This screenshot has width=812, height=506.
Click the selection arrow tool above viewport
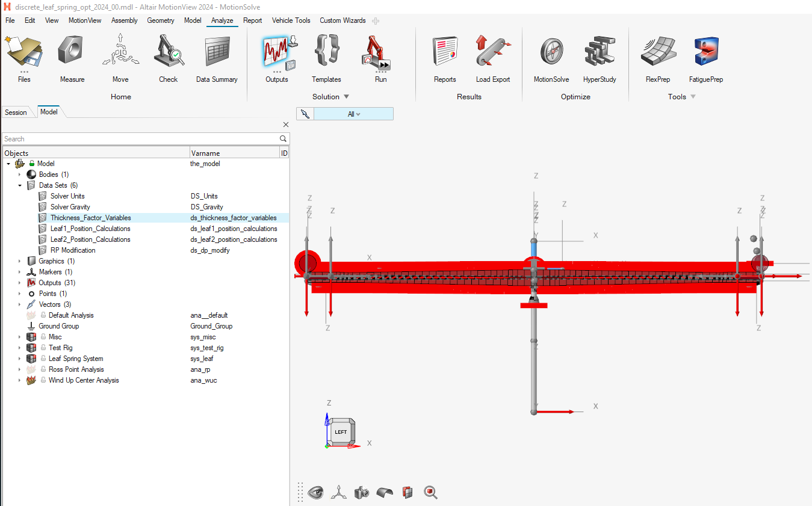tap(305, 114)
